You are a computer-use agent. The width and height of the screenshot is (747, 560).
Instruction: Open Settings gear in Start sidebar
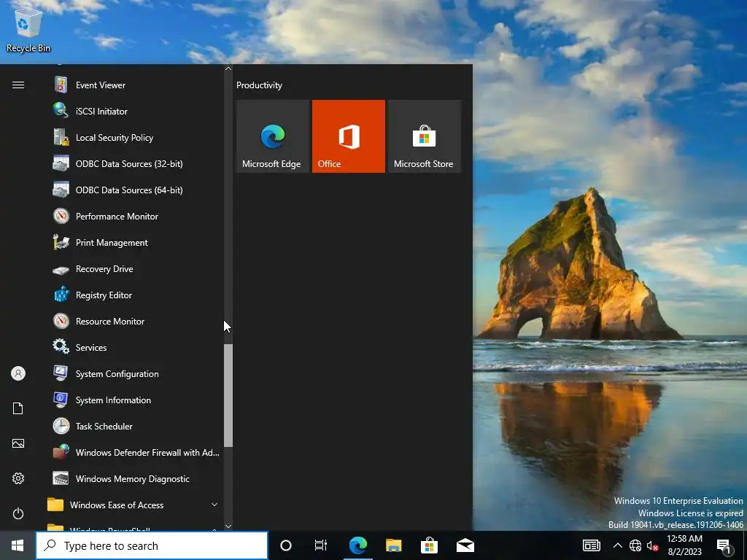click(x=18, y=478)
